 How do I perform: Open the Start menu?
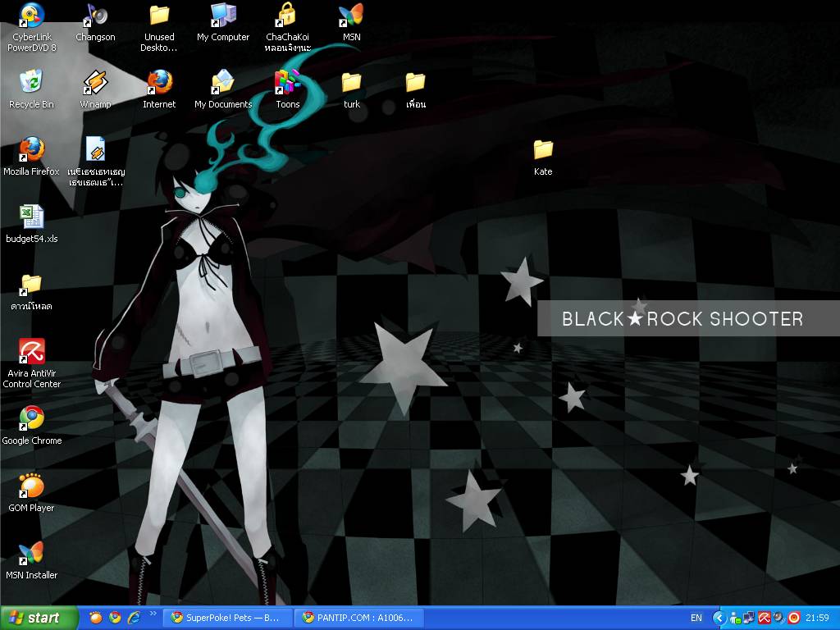point(39,619)
